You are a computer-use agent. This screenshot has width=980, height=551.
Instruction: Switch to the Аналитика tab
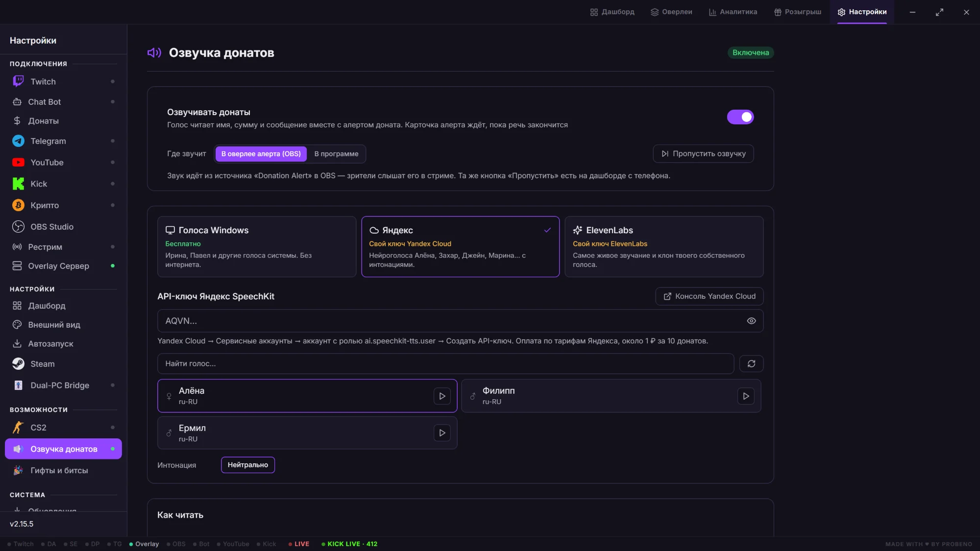(x=733, y=12)
